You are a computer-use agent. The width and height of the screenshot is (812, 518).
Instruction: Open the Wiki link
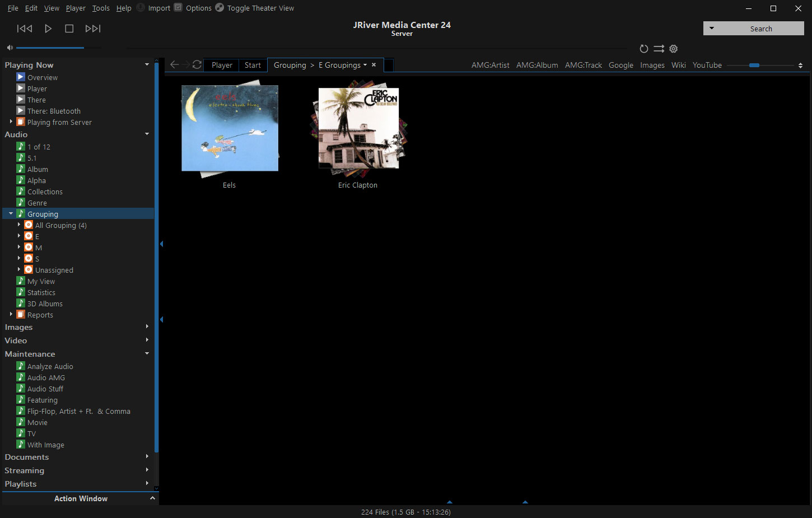point(679,65)
